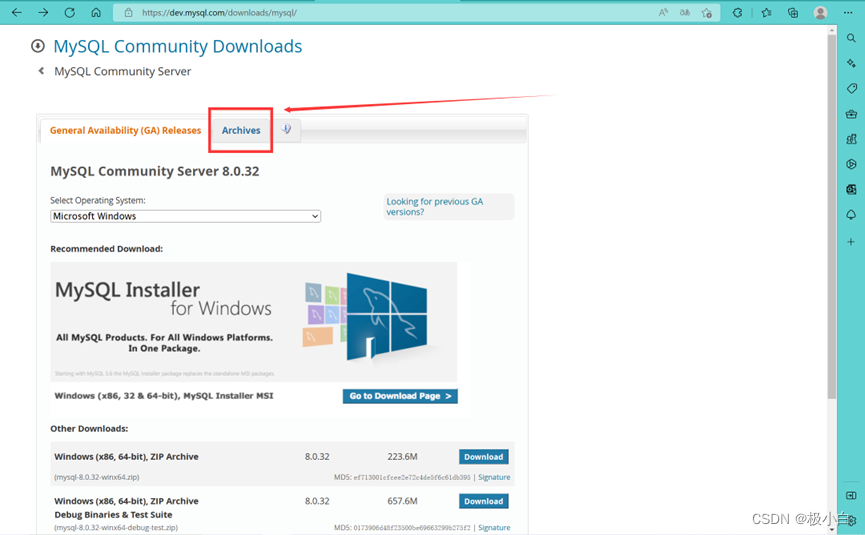The image size is (865, 535).
Task: Click the Recommended Download: label
Action: [x=106, y=249]
